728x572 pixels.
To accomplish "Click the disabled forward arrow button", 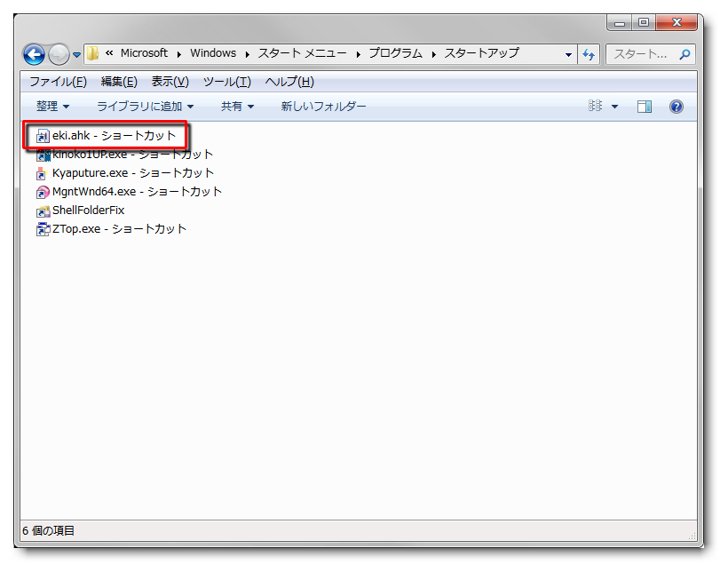I will coord(59,55).
